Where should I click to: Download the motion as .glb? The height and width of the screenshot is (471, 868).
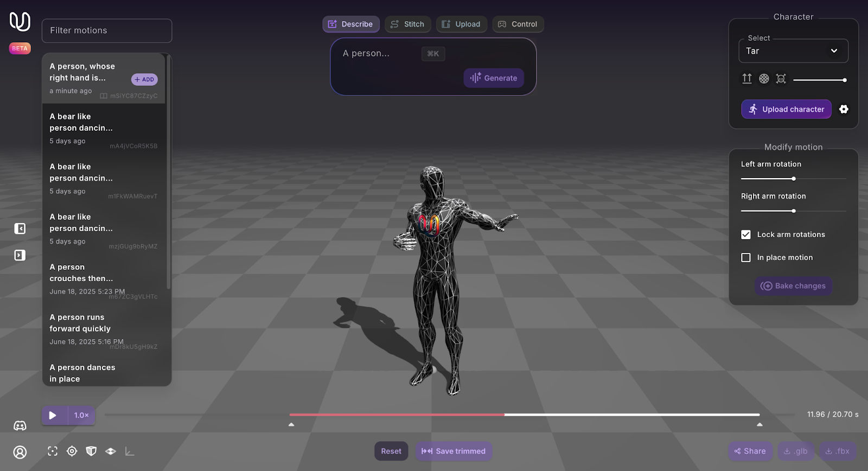click(x=796, y=451)
